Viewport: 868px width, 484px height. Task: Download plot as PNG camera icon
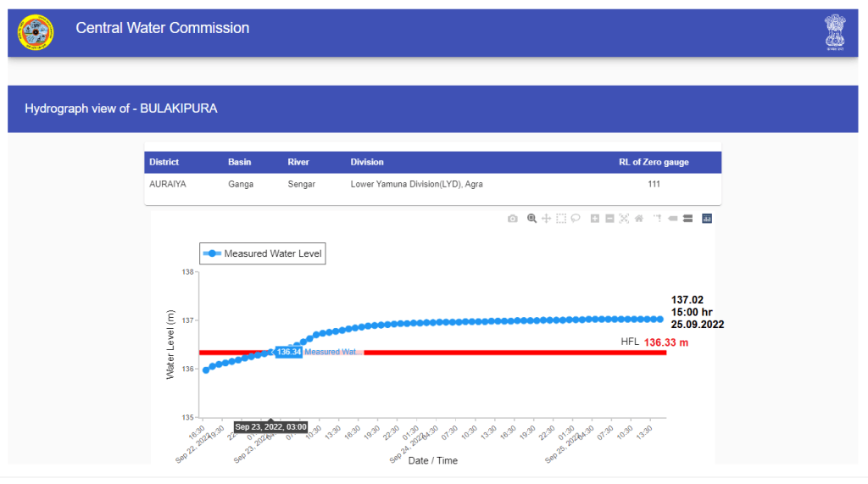(513, 219)
